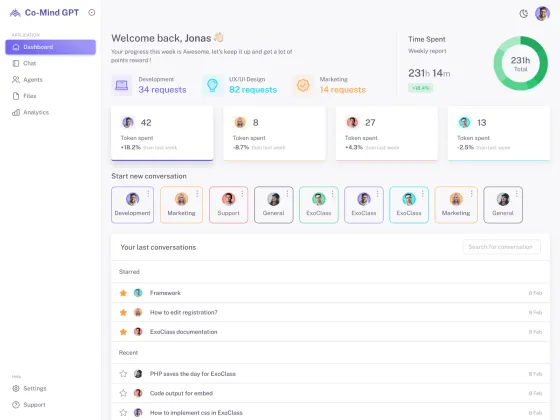Click the first General agent avatar
Screen dimensions: 560x420
(x=274, y=199)
